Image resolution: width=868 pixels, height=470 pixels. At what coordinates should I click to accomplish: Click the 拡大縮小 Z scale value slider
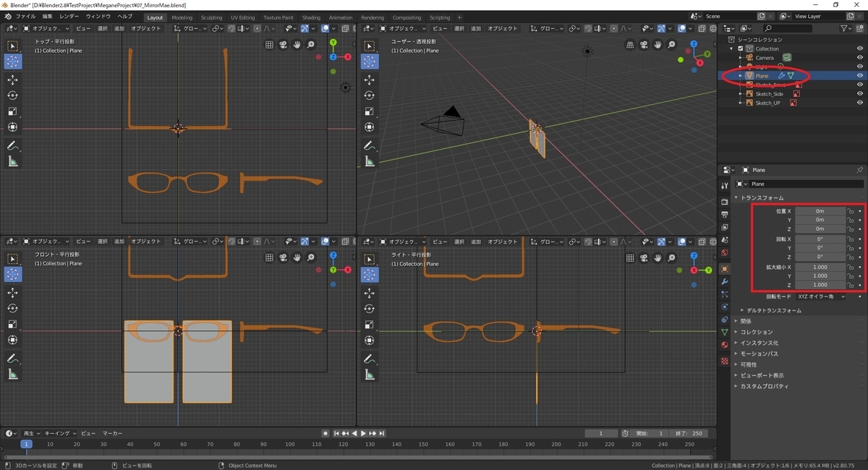820,285
